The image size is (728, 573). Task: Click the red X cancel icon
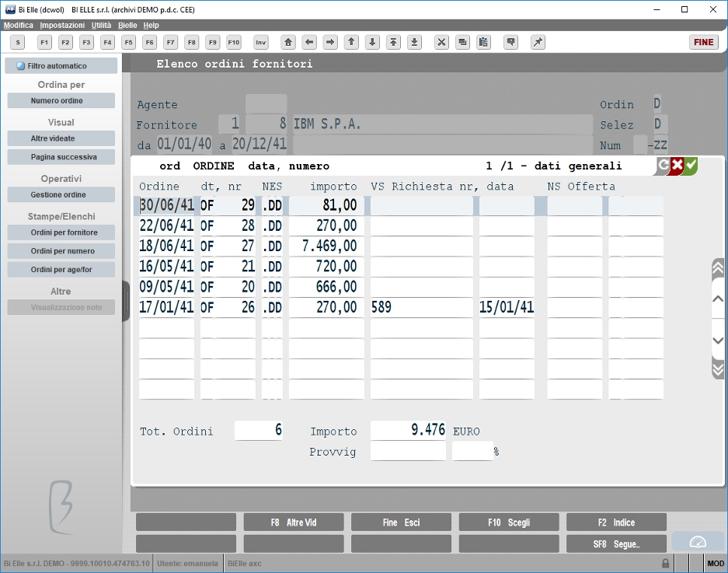pyautogui.click(x=677, y=165)
